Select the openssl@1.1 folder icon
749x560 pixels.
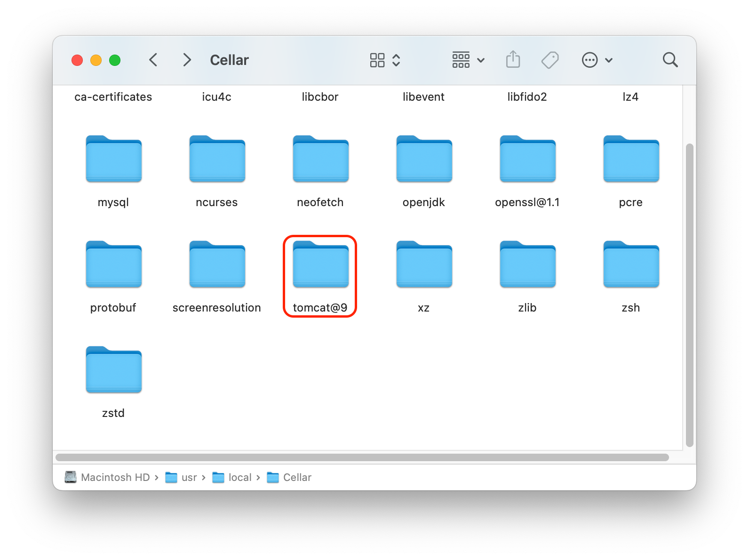(527, 159)
